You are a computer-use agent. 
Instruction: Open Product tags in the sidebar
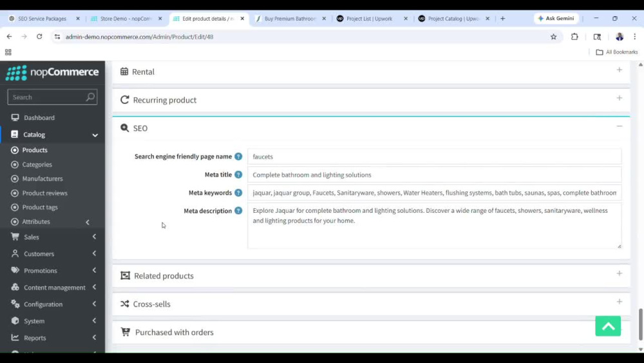[x=40, y=207]
